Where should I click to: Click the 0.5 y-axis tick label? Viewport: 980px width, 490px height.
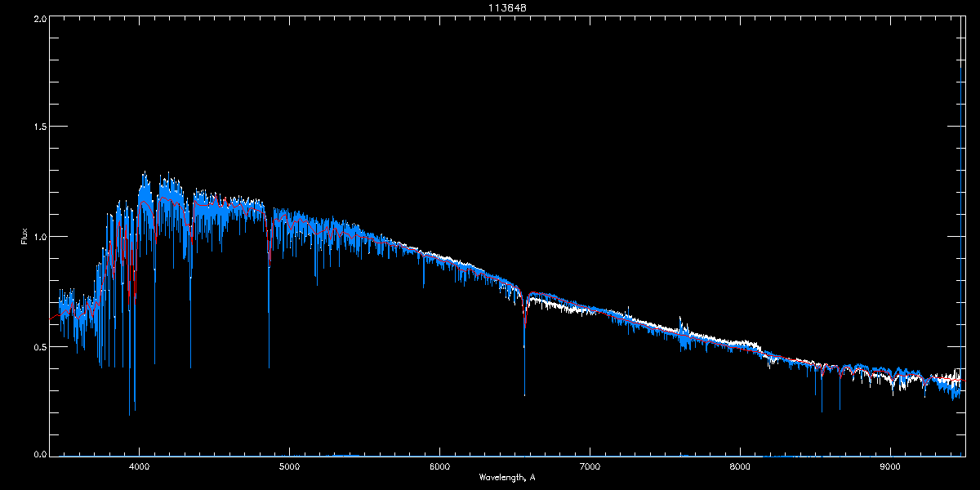[39, 346]
